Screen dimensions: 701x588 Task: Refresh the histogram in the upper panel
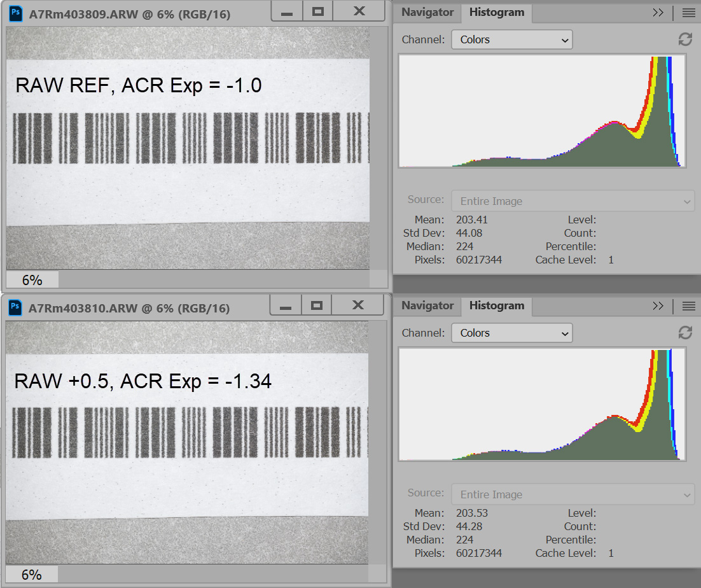coord(685,39)
